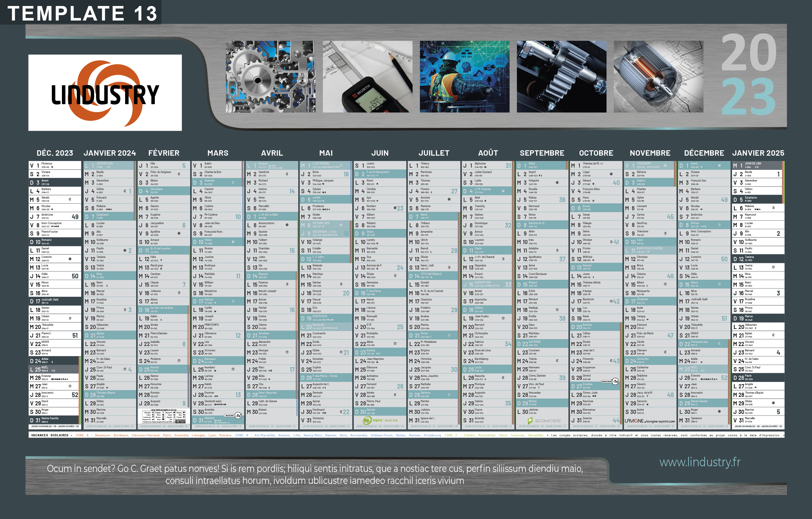The width and height of the screenshot is (812, 519).
Task: Click the Ecomatiere leaf logo under September
Action: 530,421
